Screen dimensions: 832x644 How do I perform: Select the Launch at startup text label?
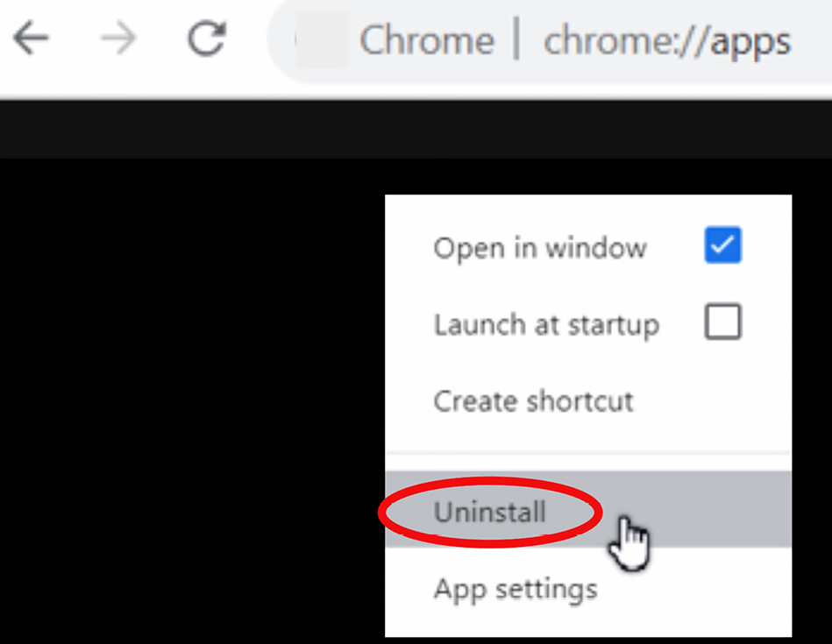[x=546, y=324]
